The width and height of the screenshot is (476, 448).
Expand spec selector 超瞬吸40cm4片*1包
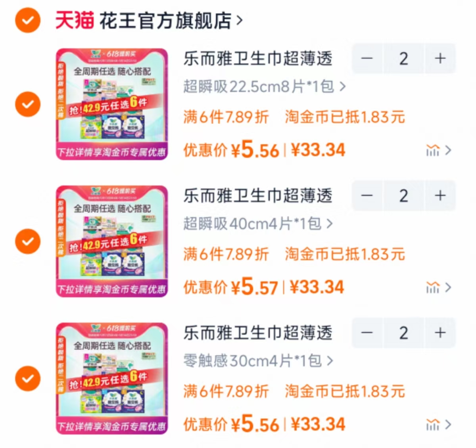pos(258,224)
